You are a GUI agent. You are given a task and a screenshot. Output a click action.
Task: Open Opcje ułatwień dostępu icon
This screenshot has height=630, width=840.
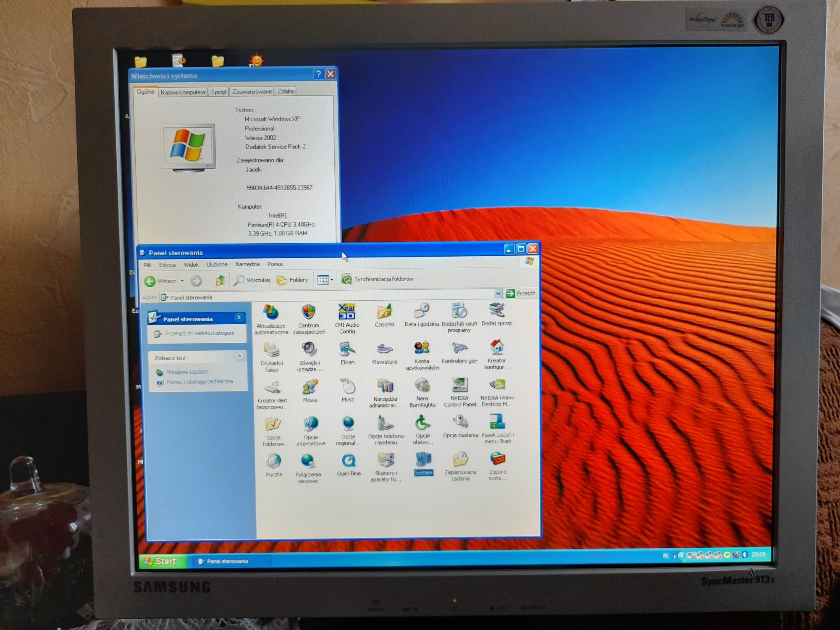423,430
